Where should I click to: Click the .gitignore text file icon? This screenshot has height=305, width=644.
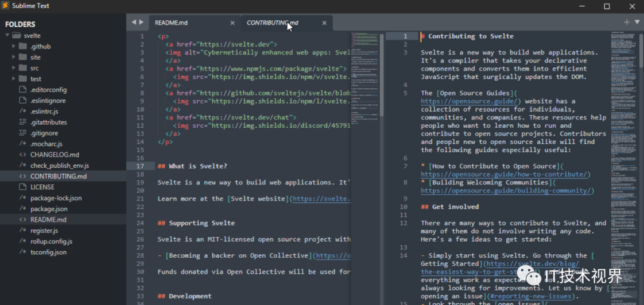pyautogui.click(x=23, y=133)
